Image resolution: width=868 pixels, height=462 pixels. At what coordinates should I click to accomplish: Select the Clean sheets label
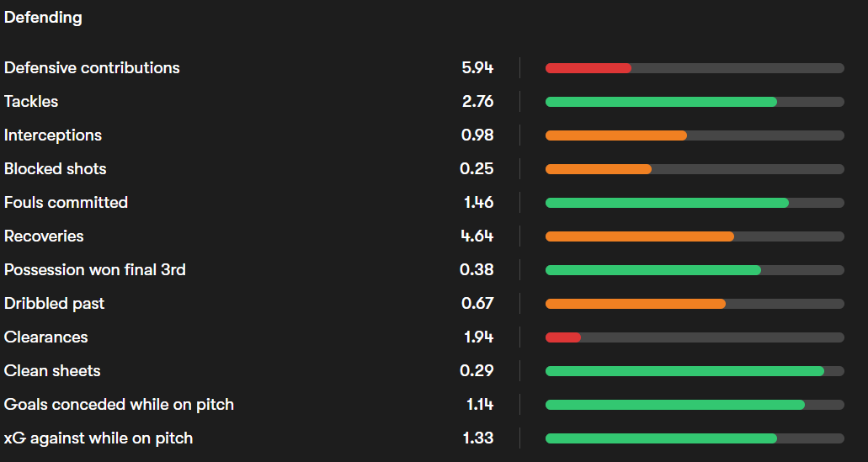point(52,371)
